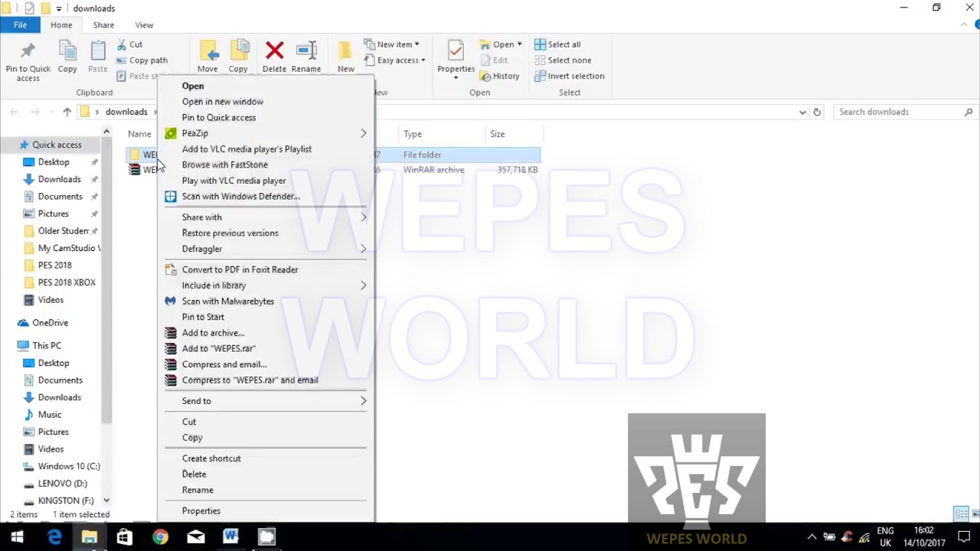Screen dimensions: 980x551
Task: Open Word from the taskbar
Action: tap(230, 537)
